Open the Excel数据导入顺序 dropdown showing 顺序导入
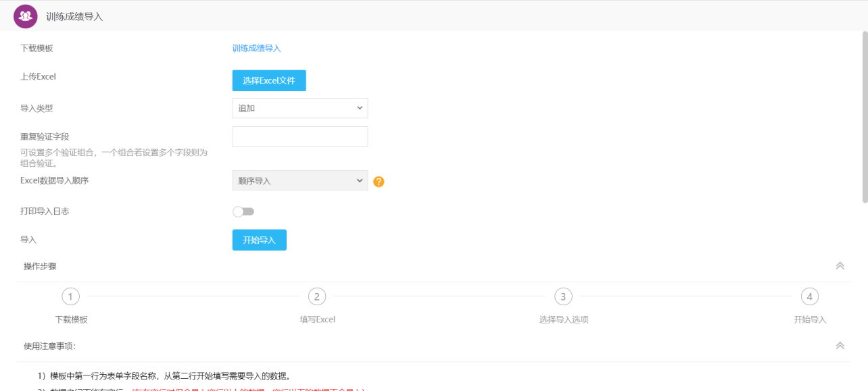Screen dimensions: 868x391 299,180
